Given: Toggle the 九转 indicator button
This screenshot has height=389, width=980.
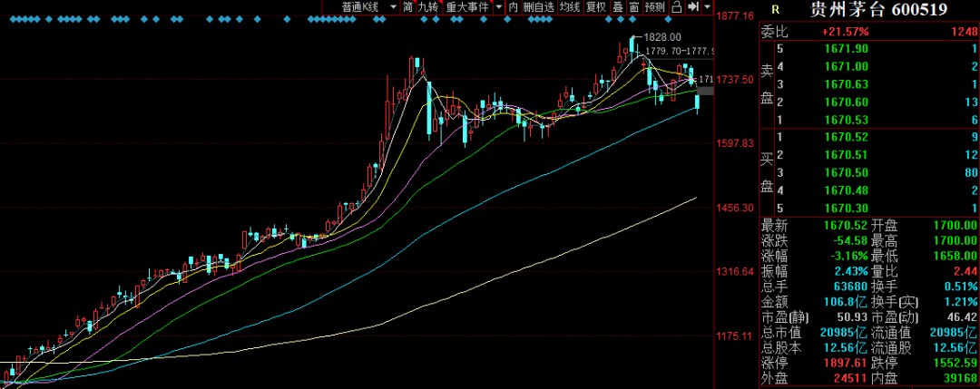Looking at the screenshot, I should click(428, 7).
